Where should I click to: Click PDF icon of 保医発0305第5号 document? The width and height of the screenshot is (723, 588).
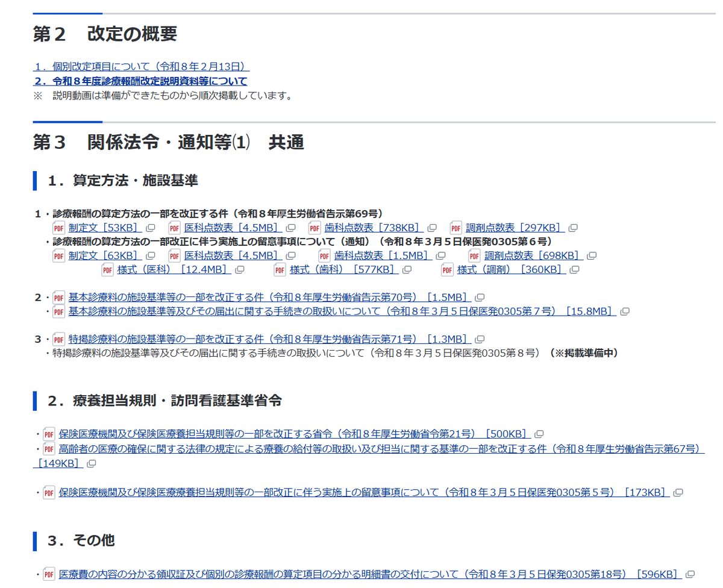point(49,493)
